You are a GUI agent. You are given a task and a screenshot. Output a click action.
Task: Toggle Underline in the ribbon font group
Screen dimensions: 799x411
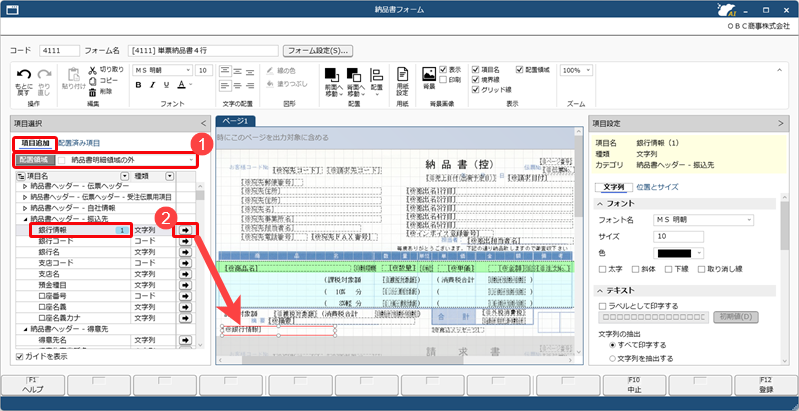click(x=166, y=85)
